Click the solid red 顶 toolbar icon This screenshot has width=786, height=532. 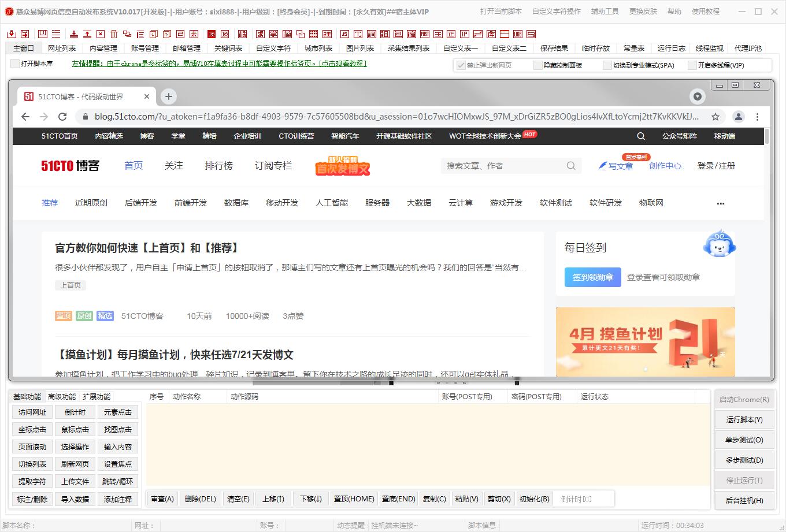[212, 34]
